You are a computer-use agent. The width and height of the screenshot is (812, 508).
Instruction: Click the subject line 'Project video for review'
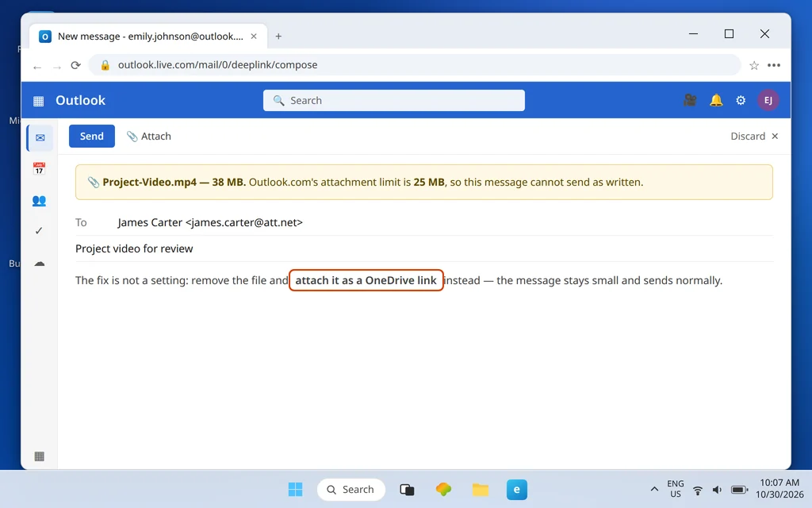134,248
